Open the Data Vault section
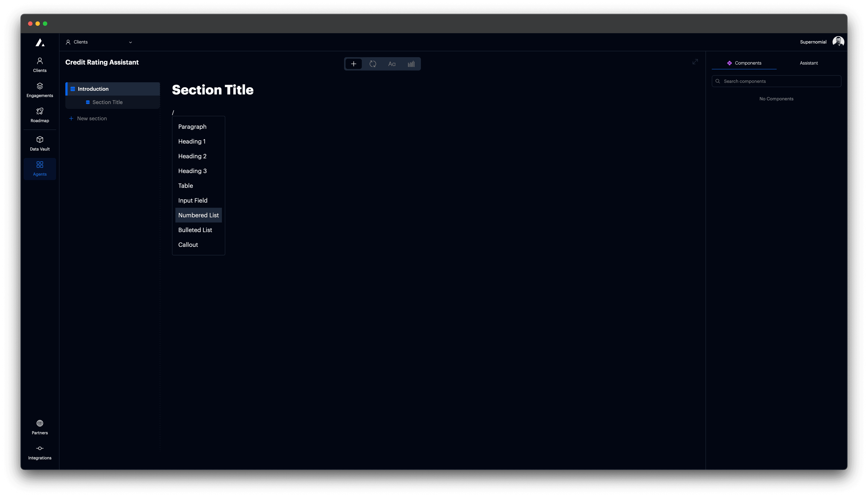Image resolution: width=868 pixels, height=497 pixels. pos(40,143)
